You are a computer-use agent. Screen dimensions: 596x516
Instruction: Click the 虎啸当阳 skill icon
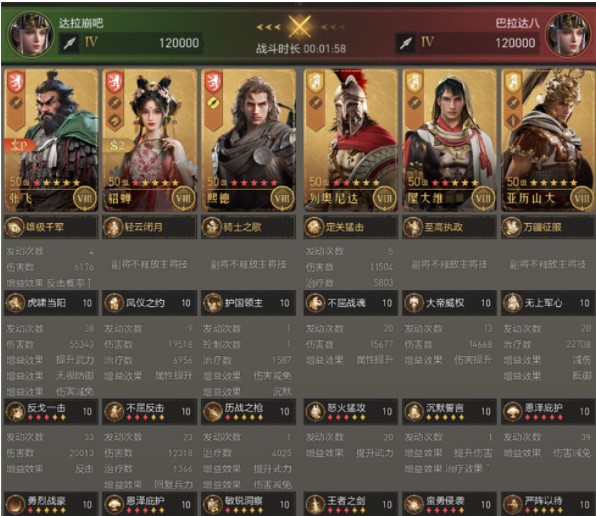pyautogui.click(x=15, y=303)
